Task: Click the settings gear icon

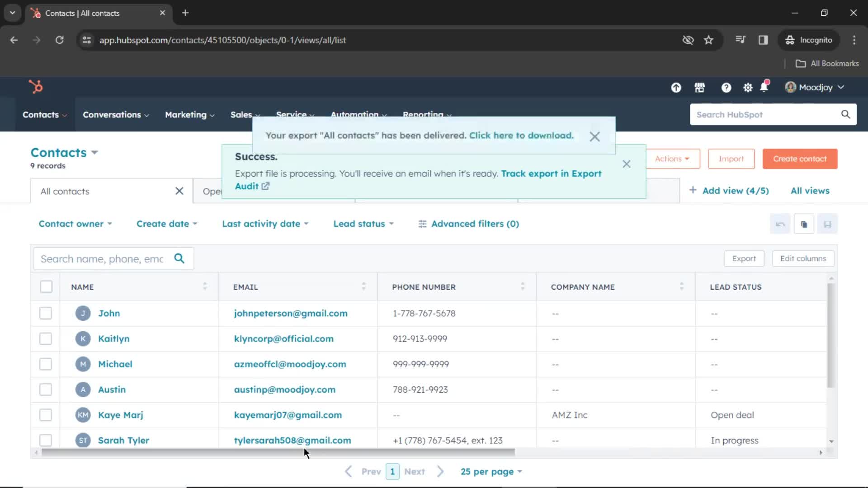Action: 748,88
